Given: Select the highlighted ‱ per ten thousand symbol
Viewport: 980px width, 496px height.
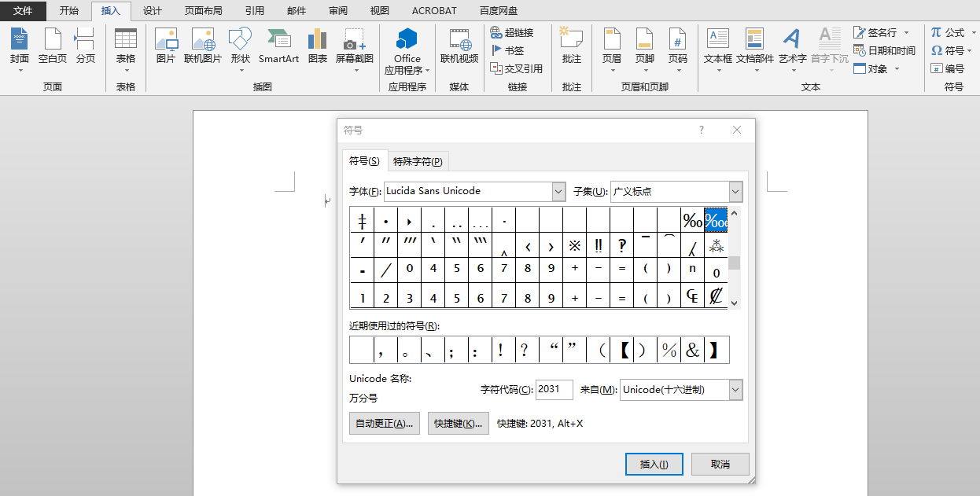Looking at the screenshot, I should [x=716, y=220].
